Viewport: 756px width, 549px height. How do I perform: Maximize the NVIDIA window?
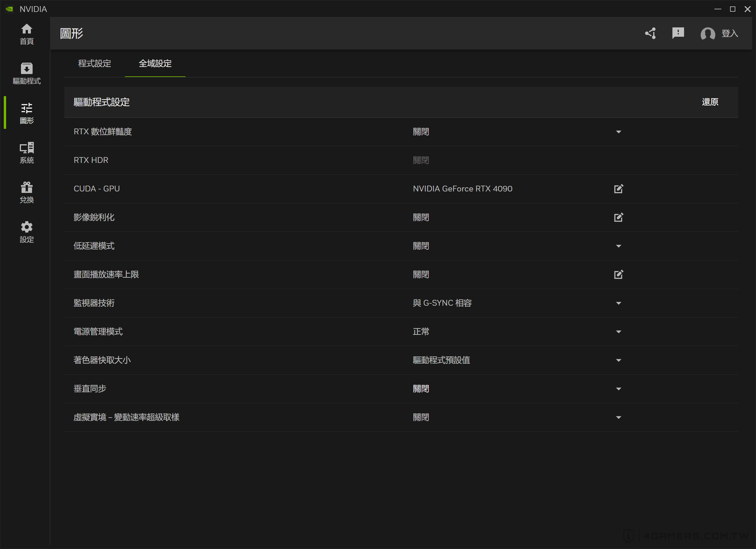click(x=733, y=9)
